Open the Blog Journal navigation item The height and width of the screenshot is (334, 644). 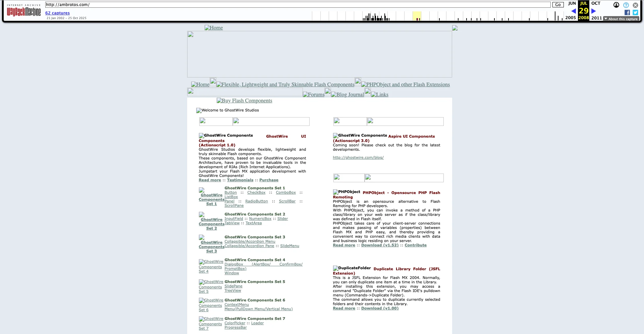point(347,95)
